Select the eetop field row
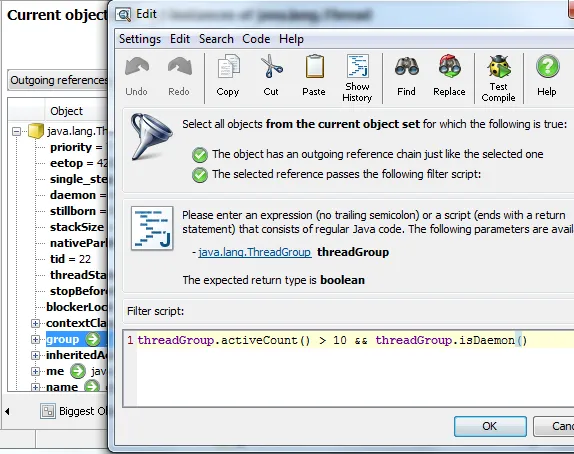Image resolution: width=574 pixels, height=454 pixels. click(x=78, y=163)
